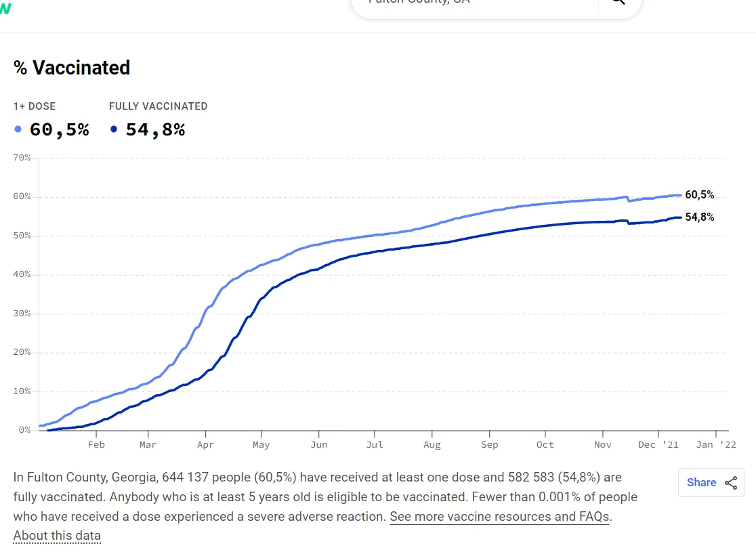This screenshot has height=554, width=756.
Task: Select the FULLY VACCINATED legend label
Action: (158, 106)
